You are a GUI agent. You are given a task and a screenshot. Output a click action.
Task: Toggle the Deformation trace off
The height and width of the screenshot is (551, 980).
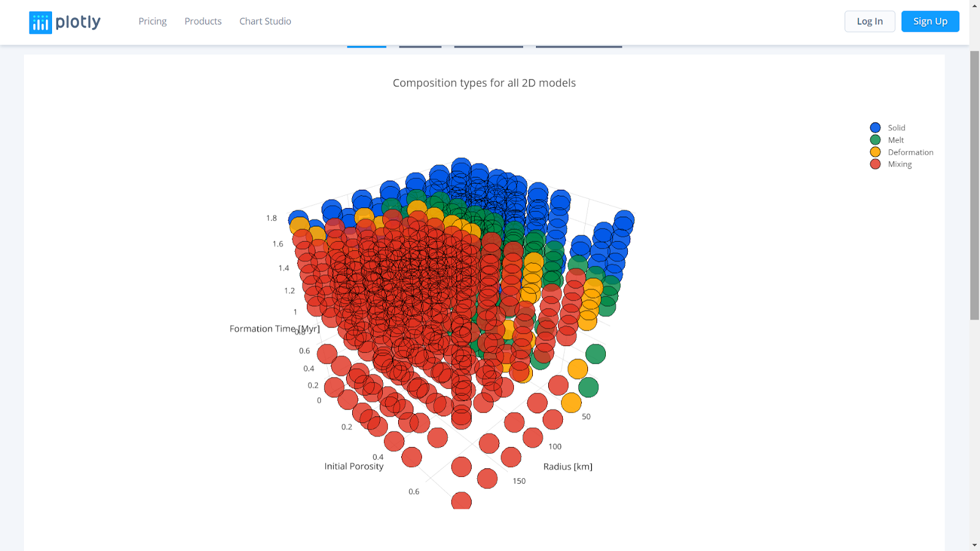[910, 151]
